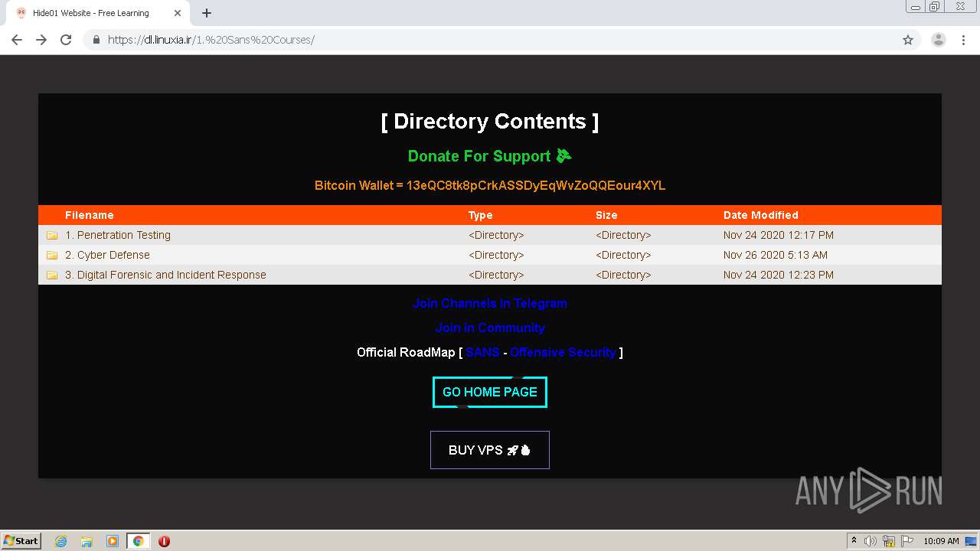
Task: Click the Filename column header
Action: 90,215
